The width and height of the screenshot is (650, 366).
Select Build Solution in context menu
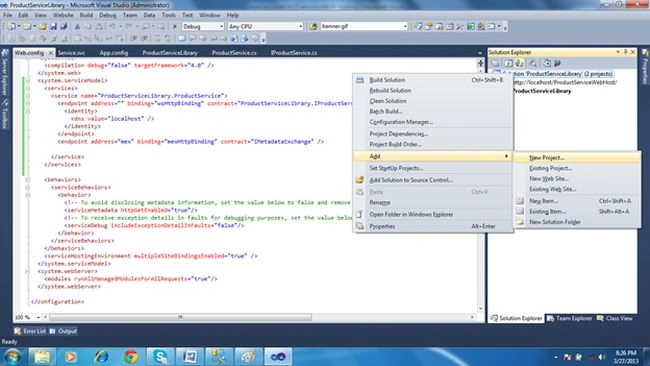pos(433,80)
